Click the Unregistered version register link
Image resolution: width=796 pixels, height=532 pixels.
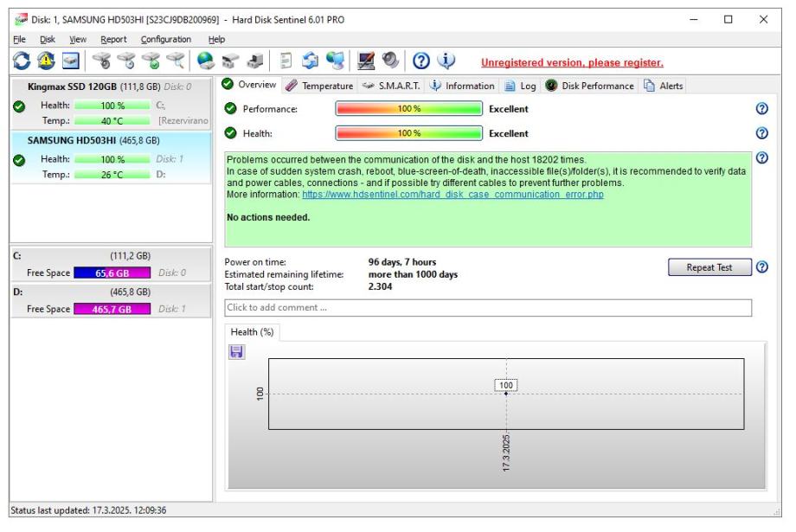click(x=572, y=62)
